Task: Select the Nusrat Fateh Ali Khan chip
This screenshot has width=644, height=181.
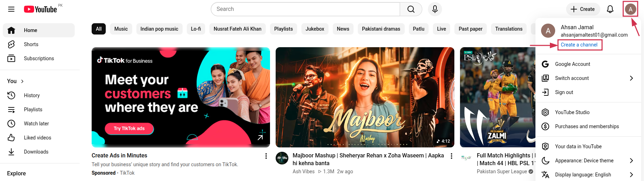Action: (x=238, y=29)
